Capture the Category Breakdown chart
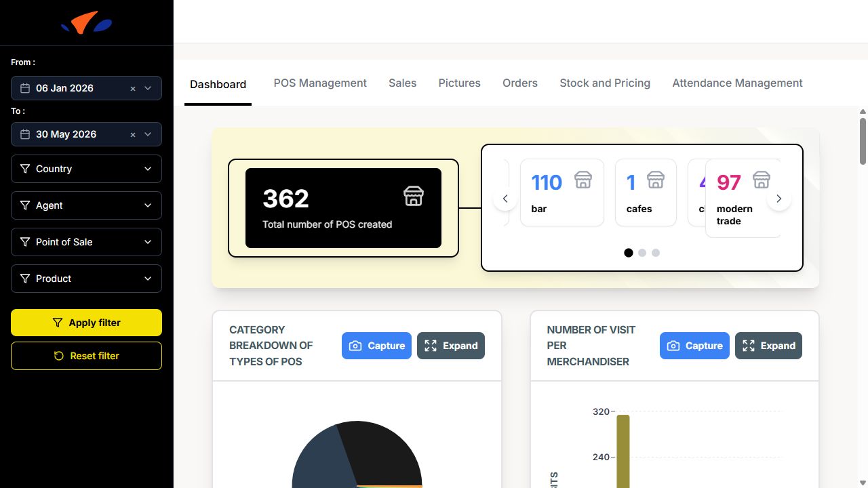The height and width of the screenshot is (488, 868). point(376,346)
